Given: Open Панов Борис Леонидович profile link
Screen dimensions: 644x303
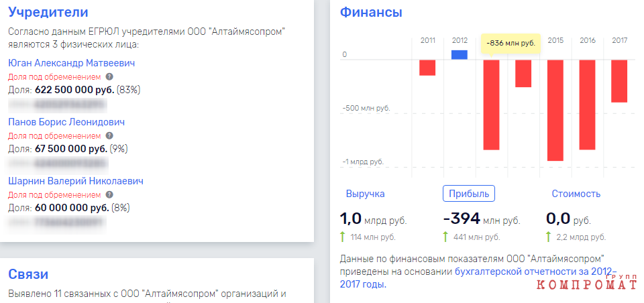Looking at the screenshot, I should point(66,123).
